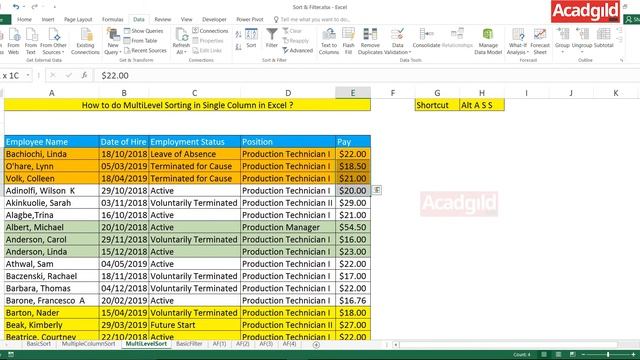Click Show Queries button
This screenshot has height=360, width=640.
click(144, 31)
